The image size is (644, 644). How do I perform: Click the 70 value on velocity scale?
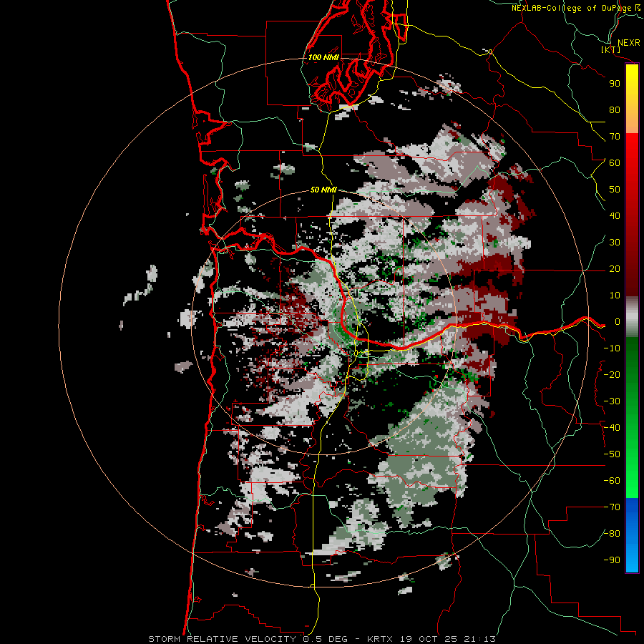(615, 137)
